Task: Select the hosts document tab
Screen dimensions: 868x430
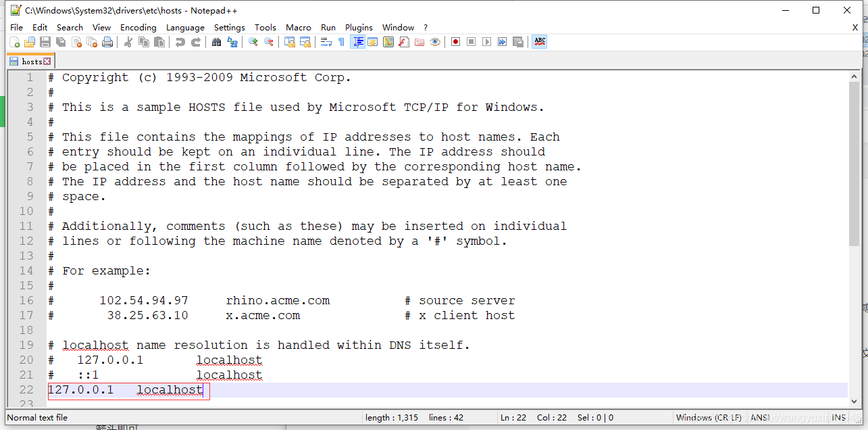Action: (x=30, y=62)
